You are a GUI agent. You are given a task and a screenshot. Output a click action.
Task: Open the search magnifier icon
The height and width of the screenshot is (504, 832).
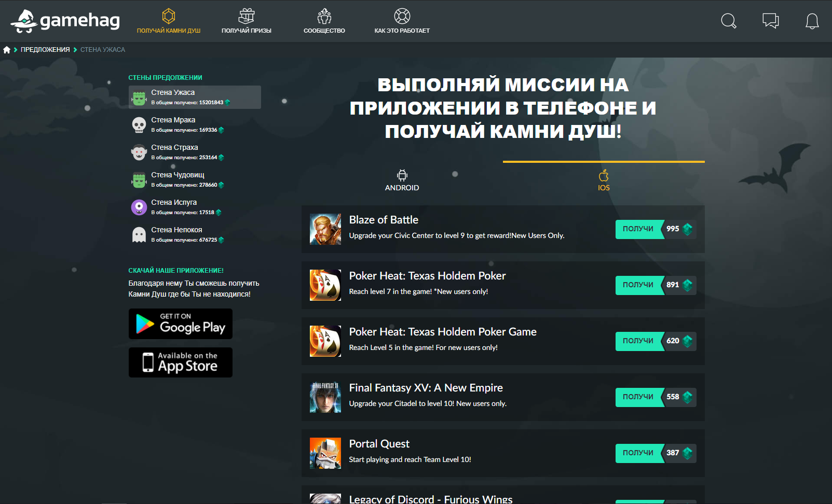point(729,21)
